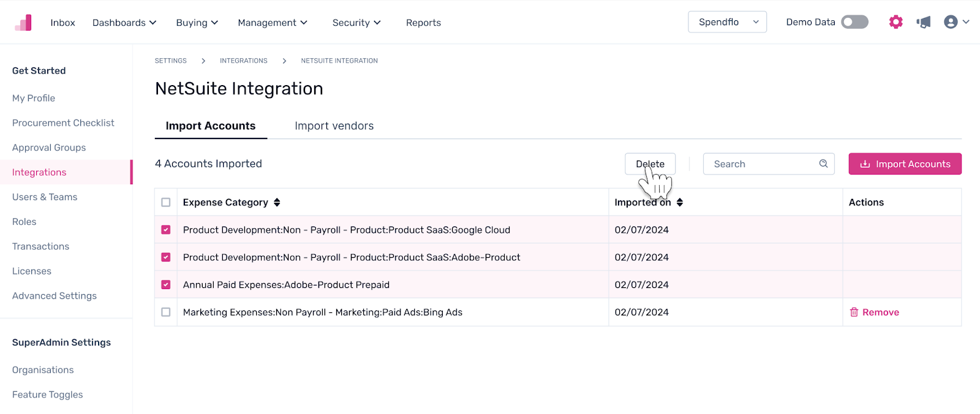Viewport: 980px width, 414px height.
Task: Open My Profile in sidebar
Action: [34, 98]
